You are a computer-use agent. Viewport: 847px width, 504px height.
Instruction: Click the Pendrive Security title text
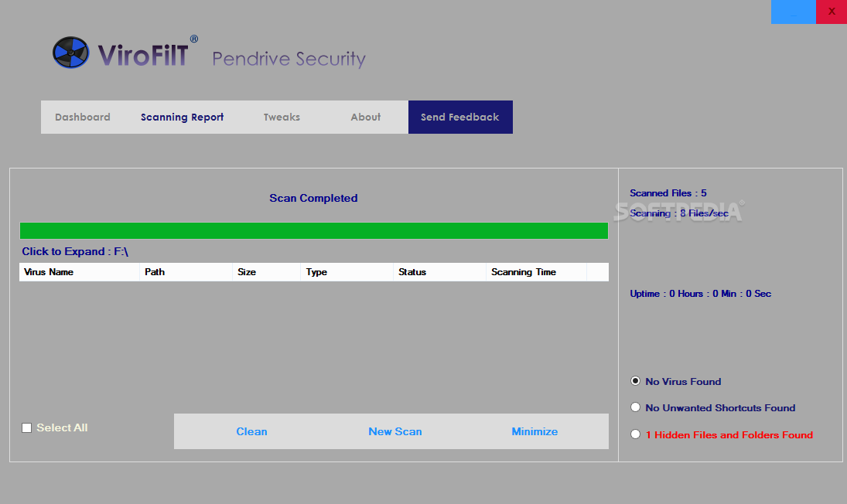pos(289,58)
